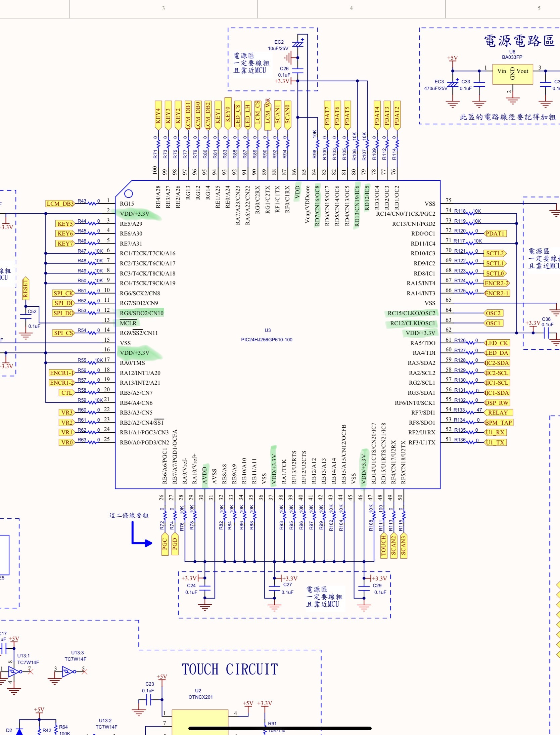Tap the OTNCX201 part name

click(x=200, y=697)
